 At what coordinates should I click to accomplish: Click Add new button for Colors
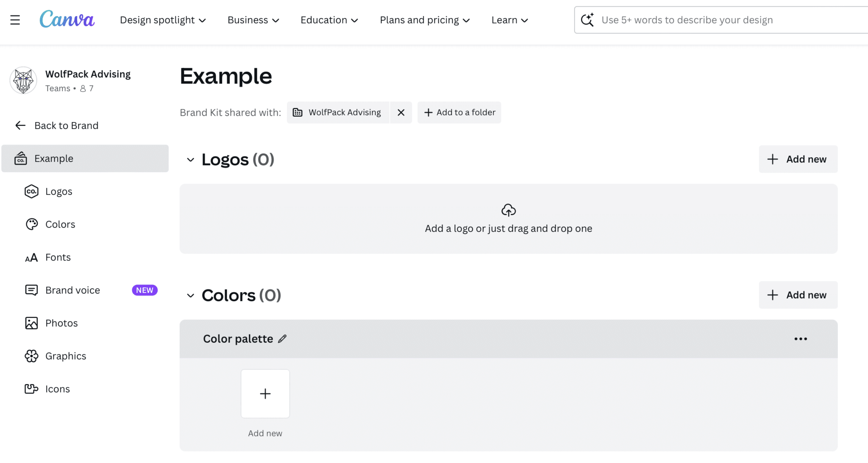tap(798, 295)
